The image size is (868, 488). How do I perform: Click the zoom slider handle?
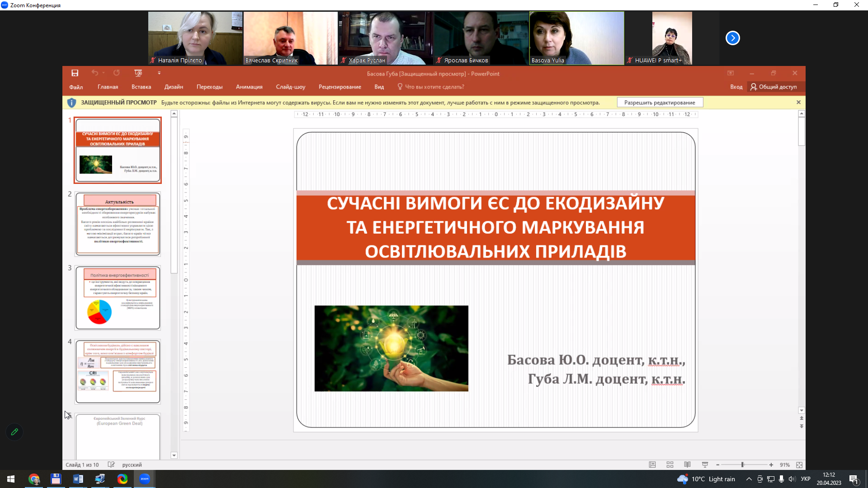(x=742, y=465)
